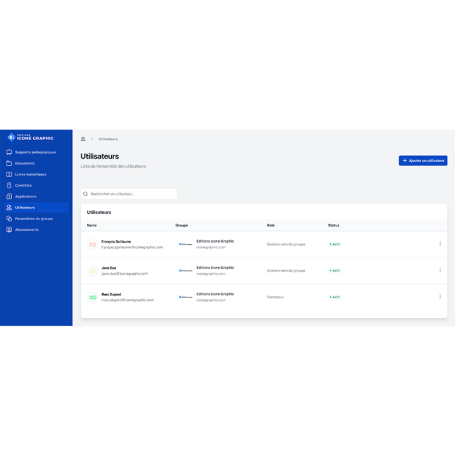The width and height of the screenshot is (455, 455).
Task: Click group logo in François Guillaume row
Action: (185, 244)
